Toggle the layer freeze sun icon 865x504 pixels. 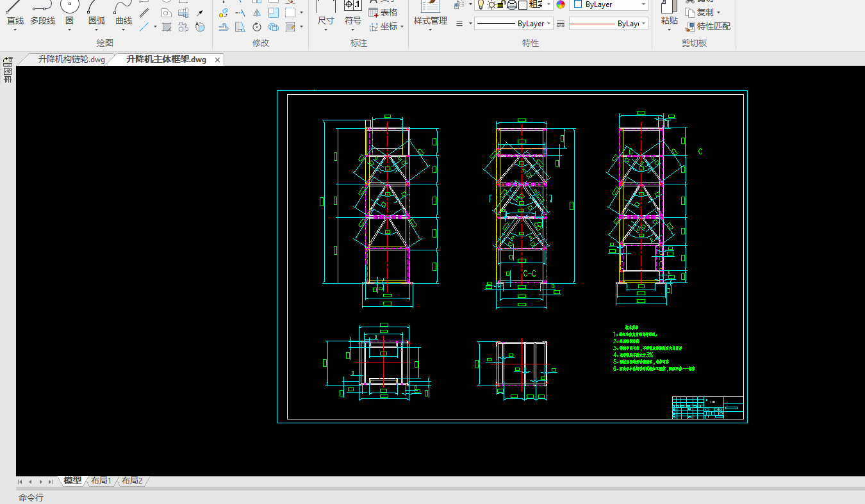tap(491, 4)
